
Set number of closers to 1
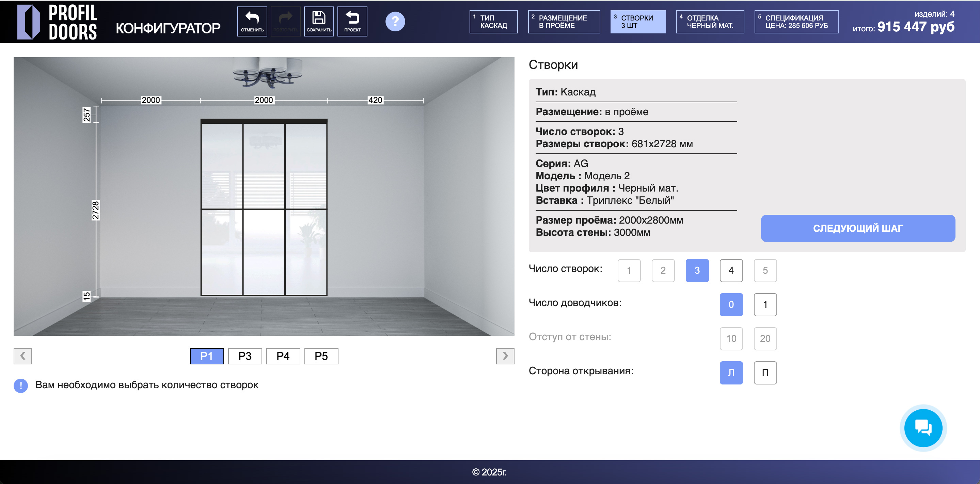click(765, 304)
